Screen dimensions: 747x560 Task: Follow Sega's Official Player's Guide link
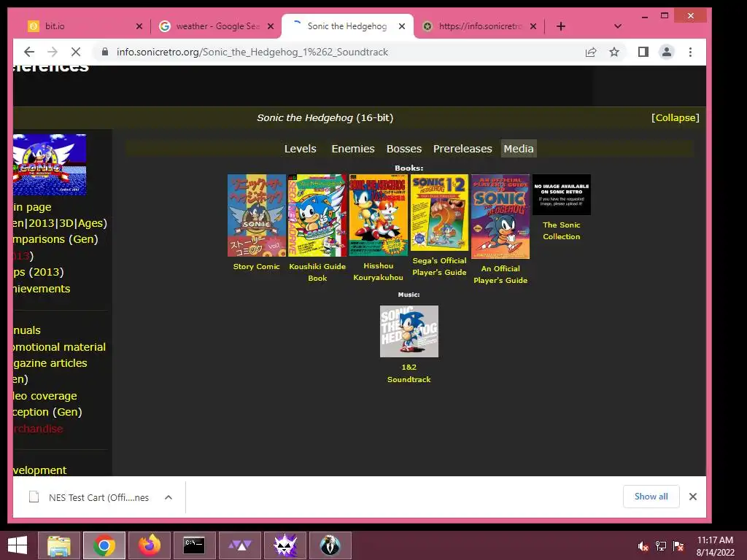[439, 267]
